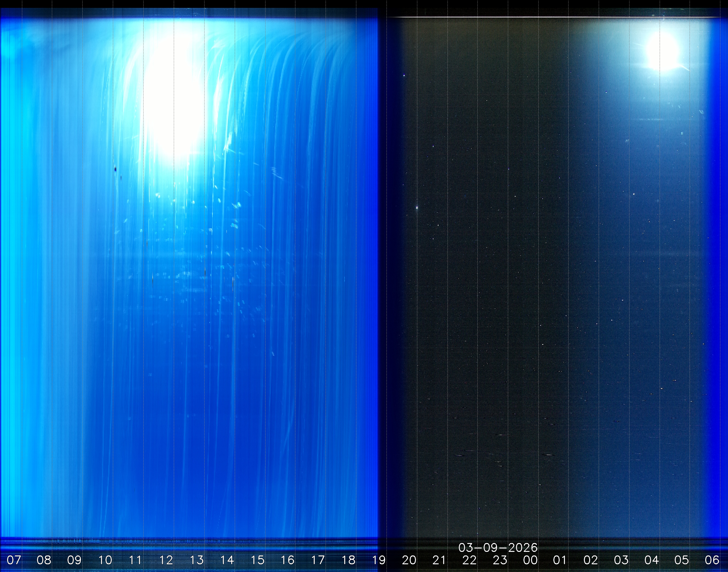Select the 02 hour marker
The width and height of the screenshot is (728, 572).
591,560
